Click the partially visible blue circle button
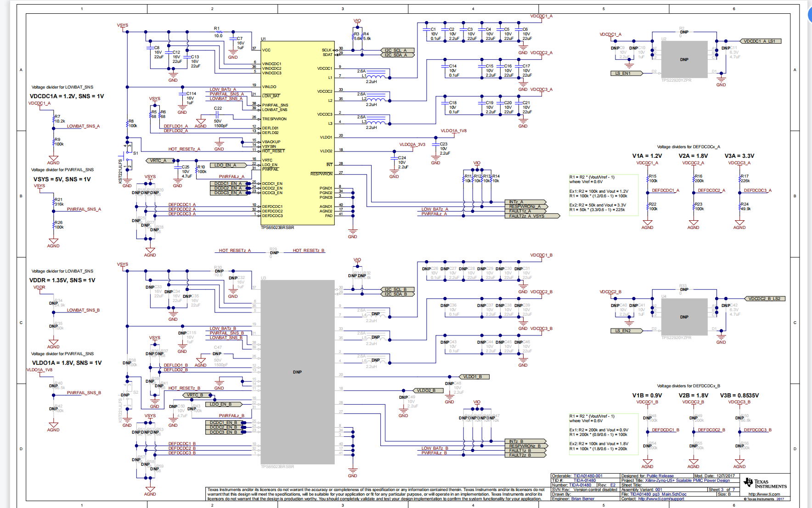Viewport: 812px width, 508px height. 809,15
